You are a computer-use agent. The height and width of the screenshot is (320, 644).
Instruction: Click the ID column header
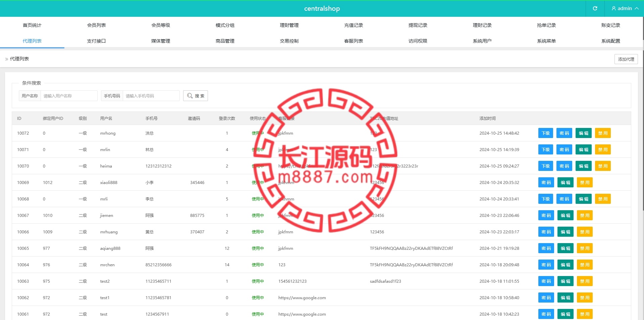[x=19, y=119]
